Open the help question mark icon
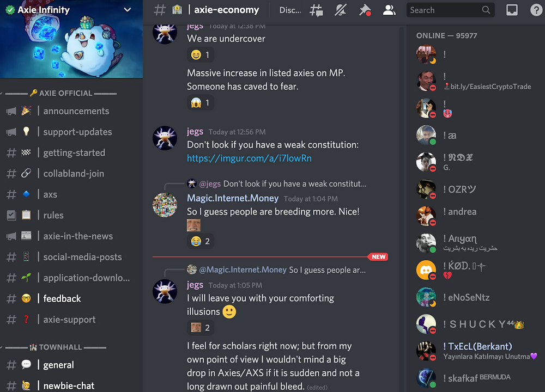Image resolution: width=545 pixels, height=392 pixels. point(536,10)
